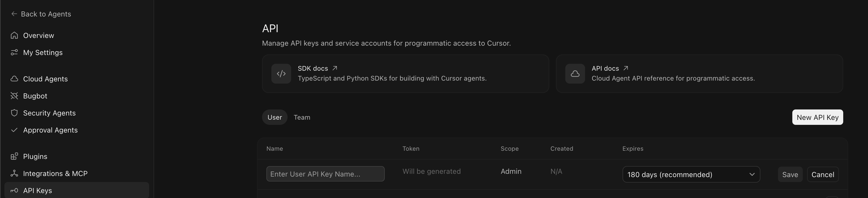
Task: Click the Admin scope value
Action: 511,171
